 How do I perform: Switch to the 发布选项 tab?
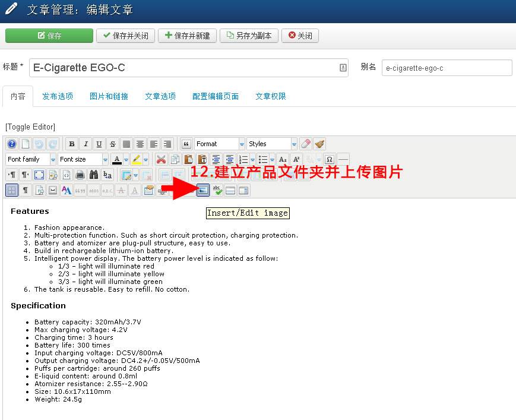57,96
